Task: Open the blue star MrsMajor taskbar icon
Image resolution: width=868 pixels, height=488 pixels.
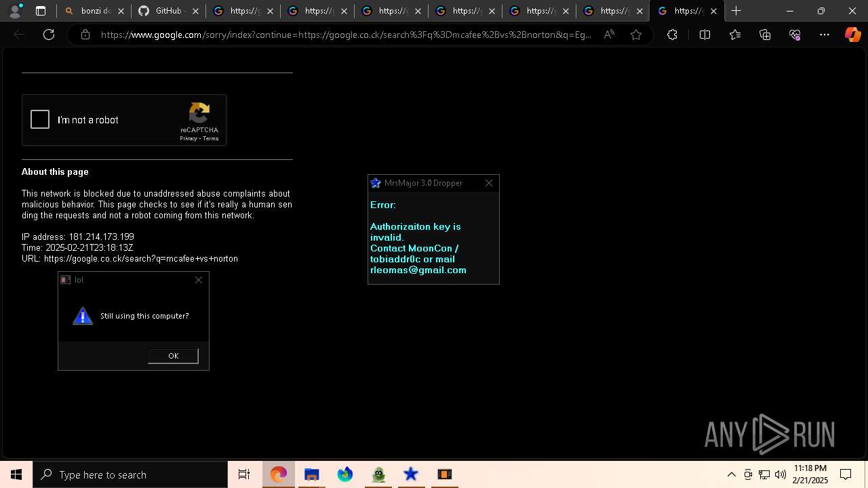Action: point(411,474)
